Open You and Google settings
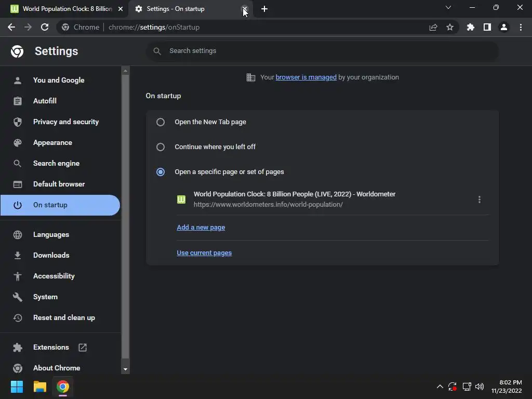 pos(60,80)
